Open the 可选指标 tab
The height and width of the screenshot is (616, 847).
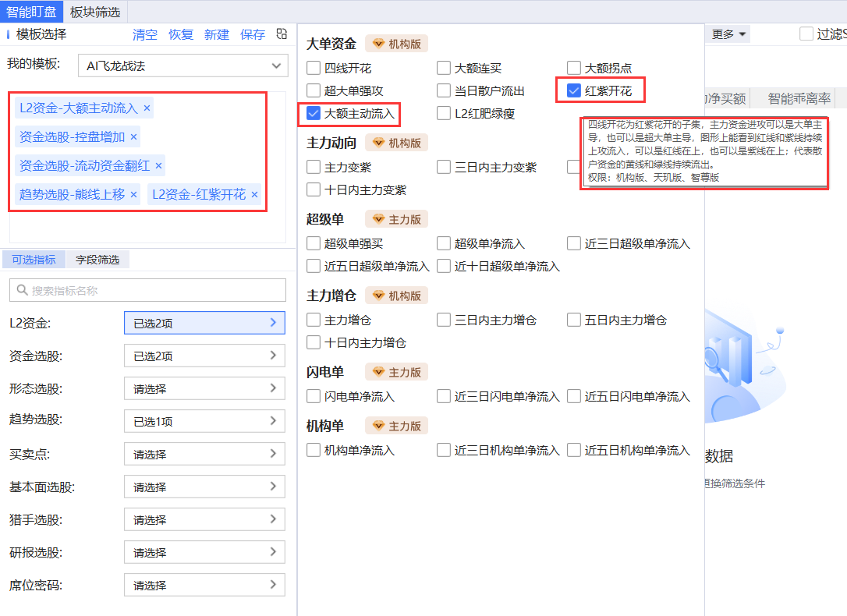pos(34,260)
